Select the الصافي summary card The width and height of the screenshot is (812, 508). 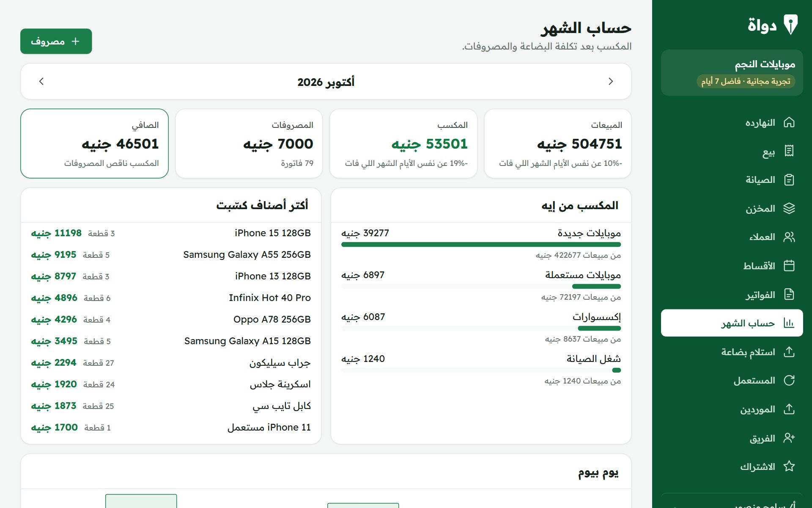point(94,144)
